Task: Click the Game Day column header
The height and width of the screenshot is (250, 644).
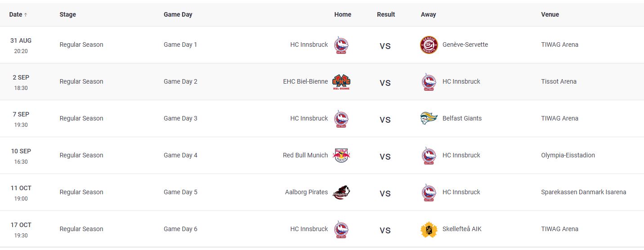Action: point(178,14)
